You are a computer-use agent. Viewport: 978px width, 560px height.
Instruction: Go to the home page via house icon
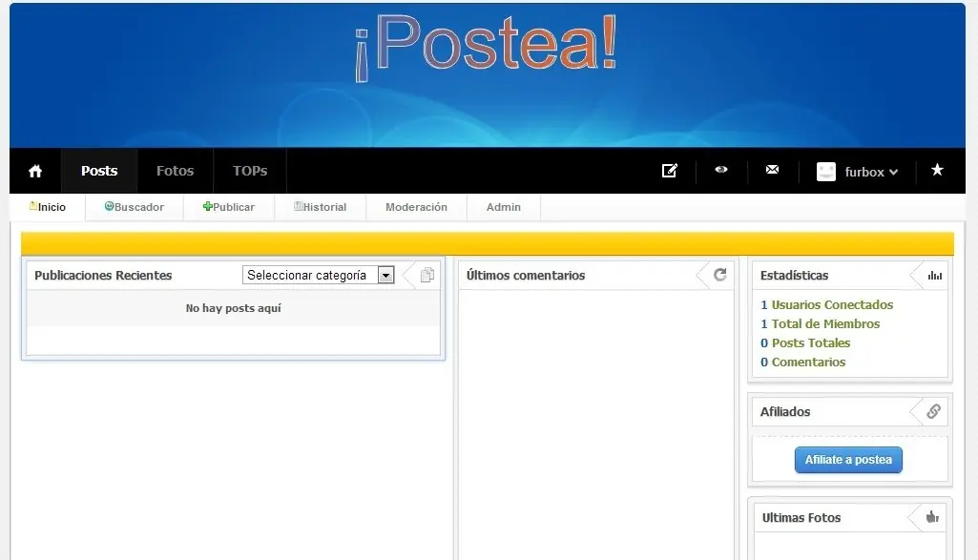click(x=35, y=171)
